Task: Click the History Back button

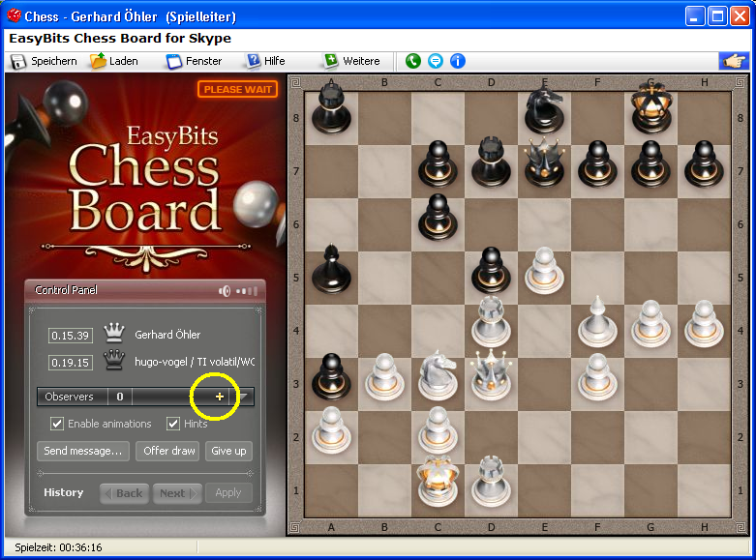Action: click(x=125, y=493)
